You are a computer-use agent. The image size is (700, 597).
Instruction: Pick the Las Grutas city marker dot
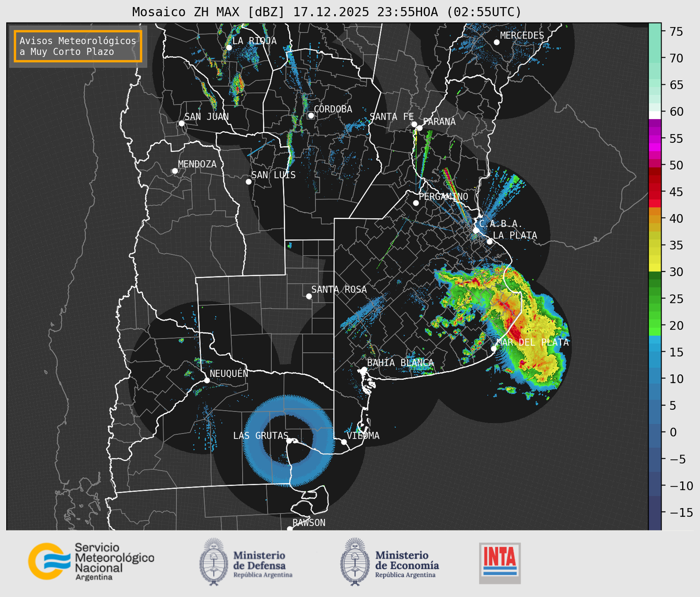[289, 441]
